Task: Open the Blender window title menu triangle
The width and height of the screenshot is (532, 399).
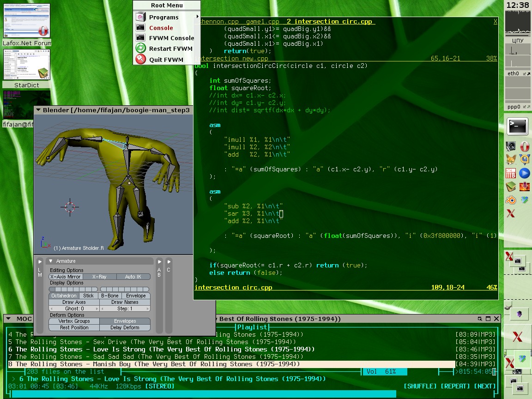Action: (x=38, y=110)
